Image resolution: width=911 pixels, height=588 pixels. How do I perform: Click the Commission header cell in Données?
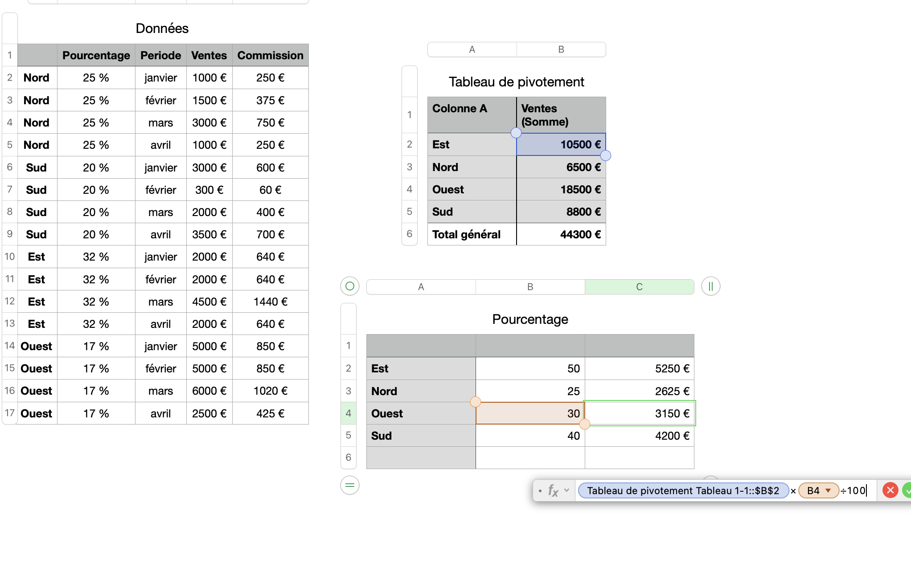coord(270,55)
